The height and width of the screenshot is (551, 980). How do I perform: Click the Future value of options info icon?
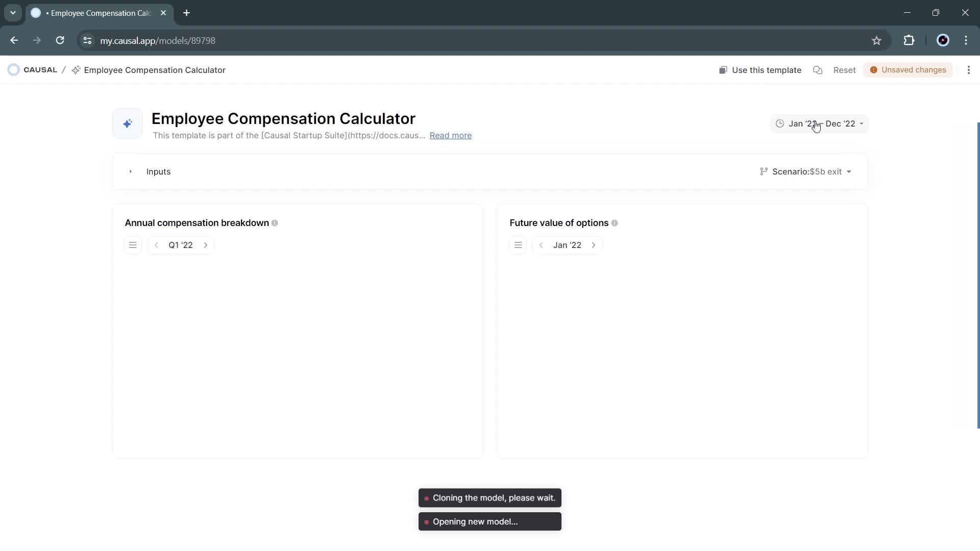(x=615, y=222)
